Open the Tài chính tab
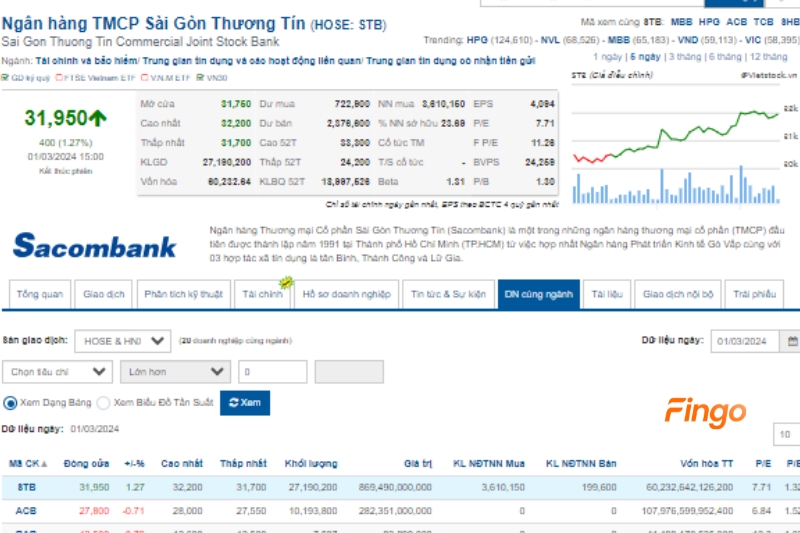The height and width of the screenshot is (533, 800). (262, 294)
